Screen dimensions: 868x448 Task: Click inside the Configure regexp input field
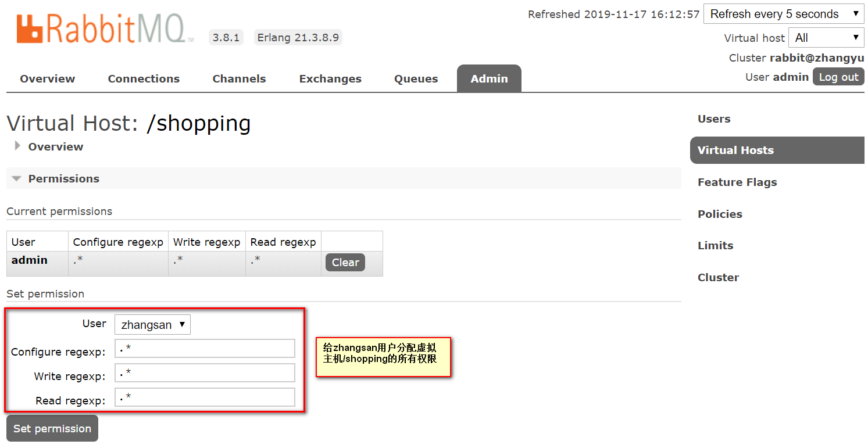(205, 348)
